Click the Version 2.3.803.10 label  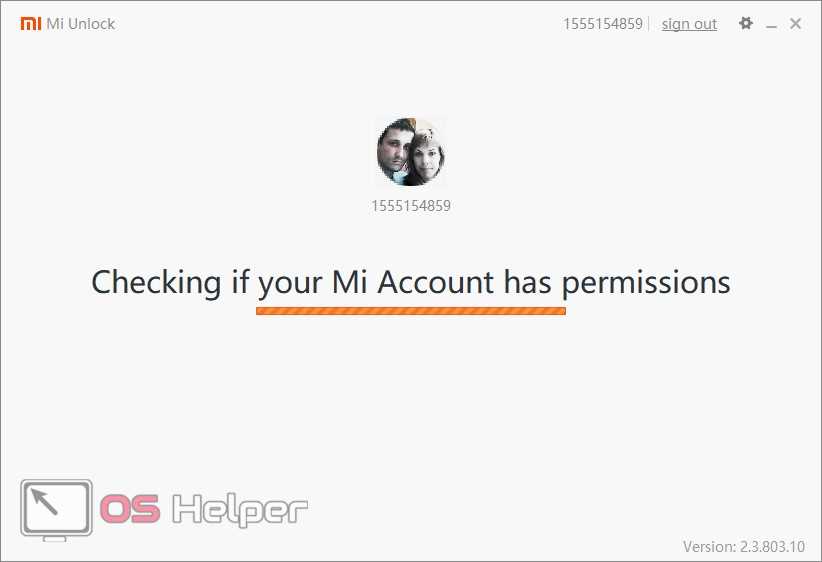(743, 546)
